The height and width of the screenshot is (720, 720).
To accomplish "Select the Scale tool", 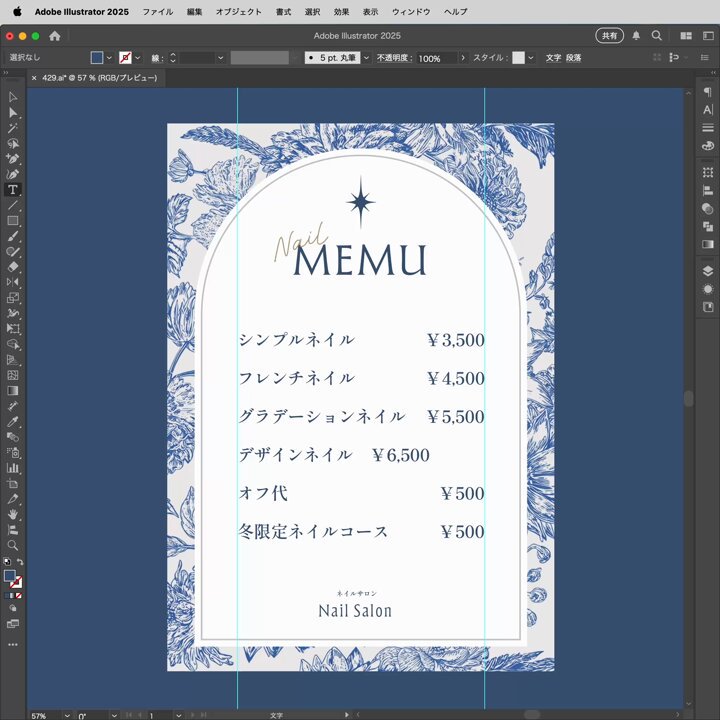I will point(12,298).
